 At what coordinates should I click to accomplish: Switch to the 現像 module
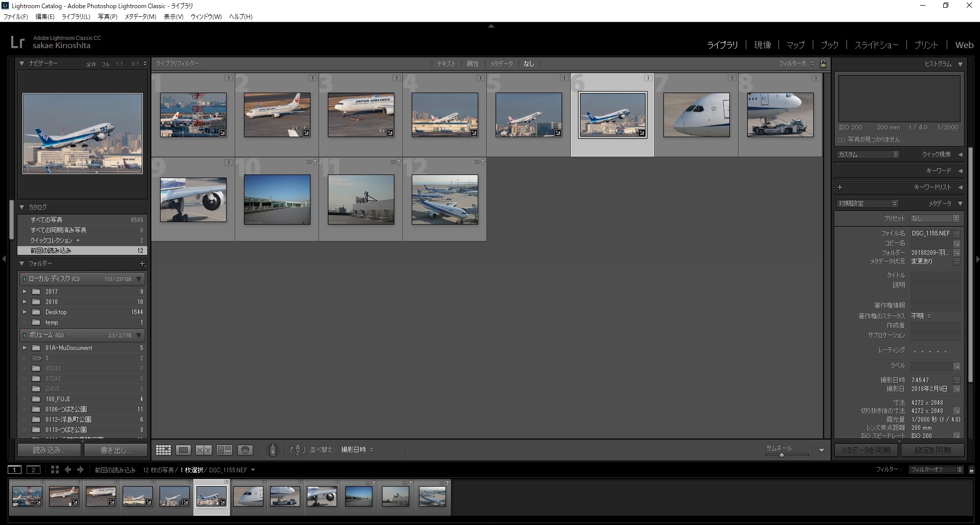click(762, 45)
